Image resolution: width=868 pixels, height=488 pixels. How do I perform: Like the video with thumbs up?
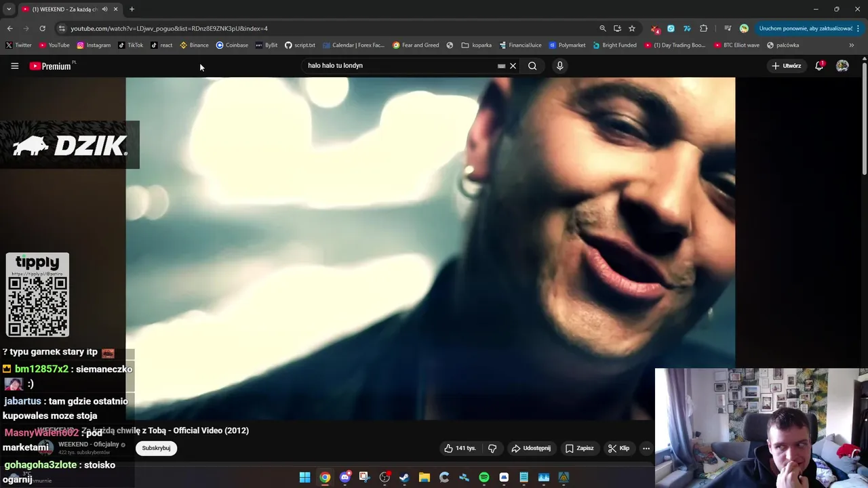click(460, 448)
